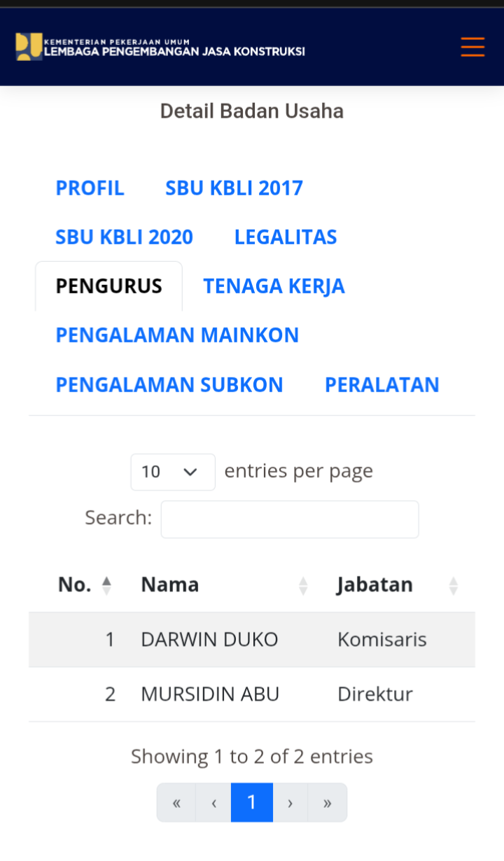504x861 pixels.
Task: Select the TENAGA KERJA tab
Action: [274, 286]
